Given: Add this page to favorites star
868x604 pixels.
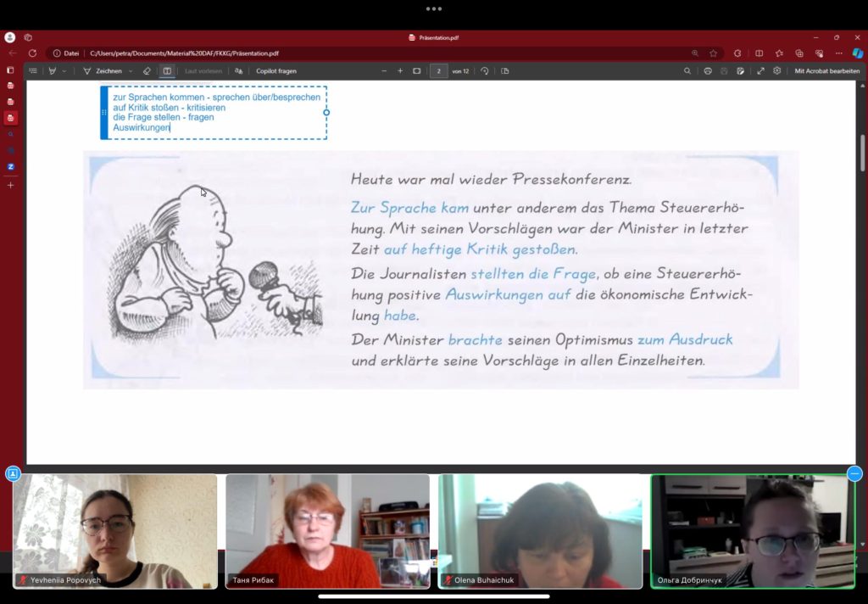Looking at the screenshot, I should [714, 53].
